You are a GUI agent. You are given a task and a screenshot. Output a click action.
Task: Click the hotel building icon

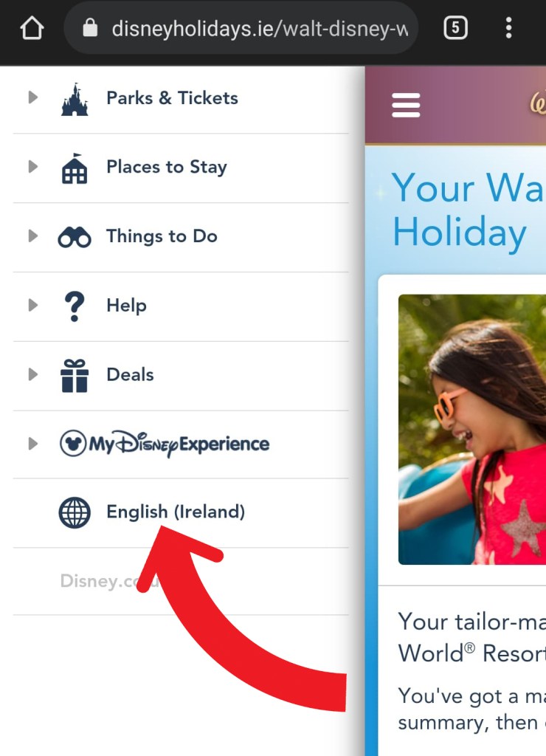[x=75, y=169]
